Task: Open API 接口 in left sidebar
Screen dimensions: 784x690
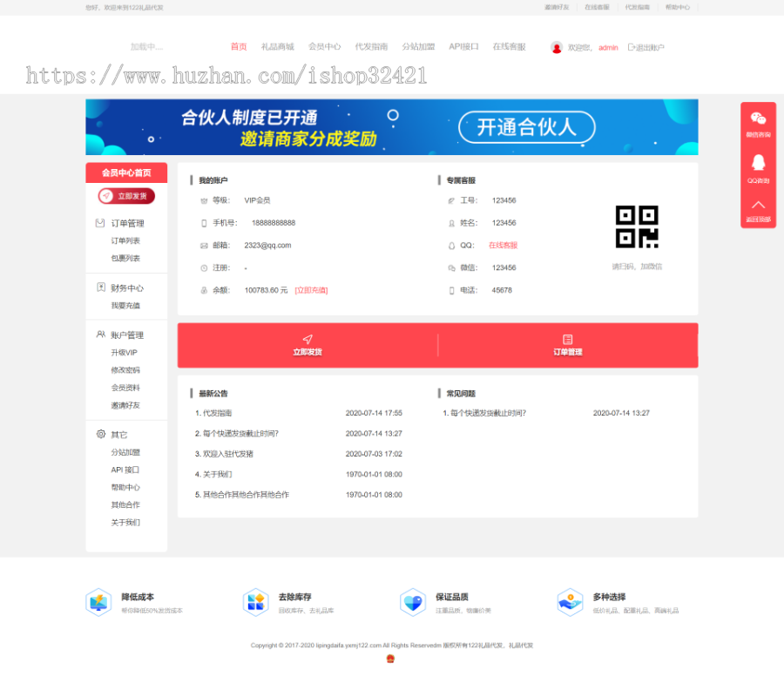Action: [x=125, y=470]
